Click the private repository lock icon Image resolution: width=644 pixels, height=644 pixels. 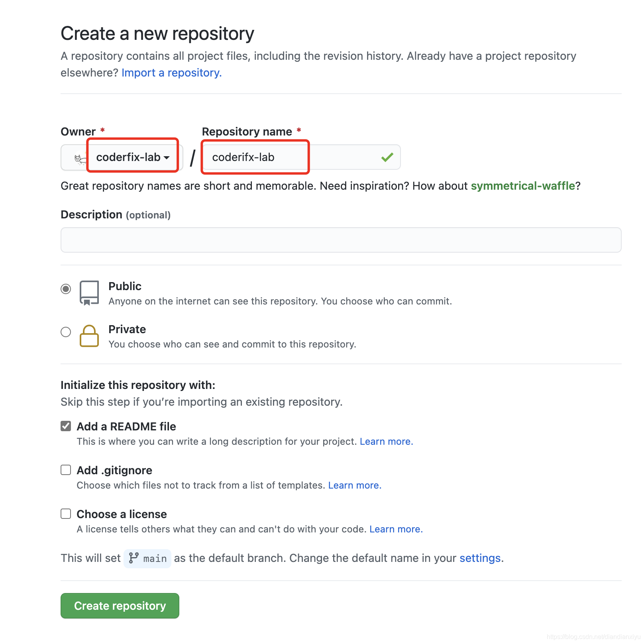point(89,336)
